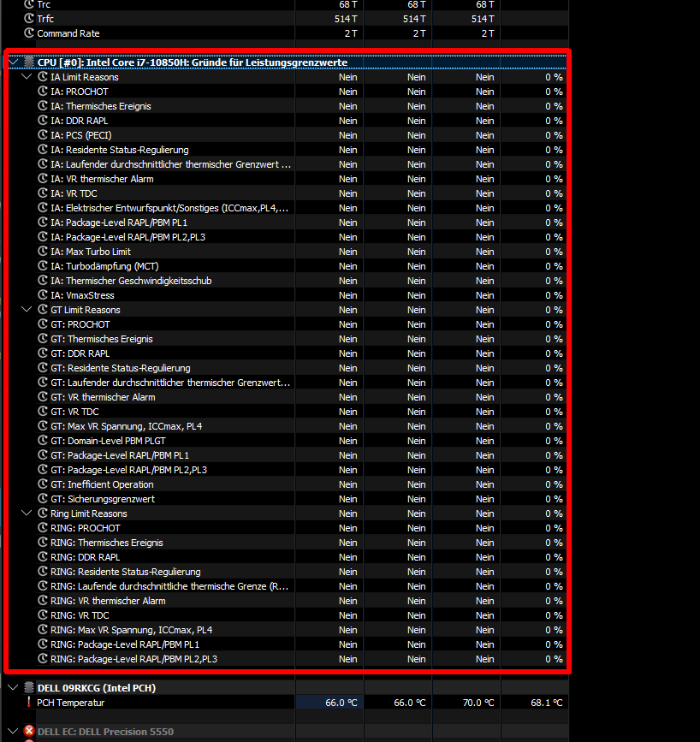This screenshot has width=700, height=742.
Task: Click the clock icon beside RING: VR thermischer Alarm
Action: point(43,601)
